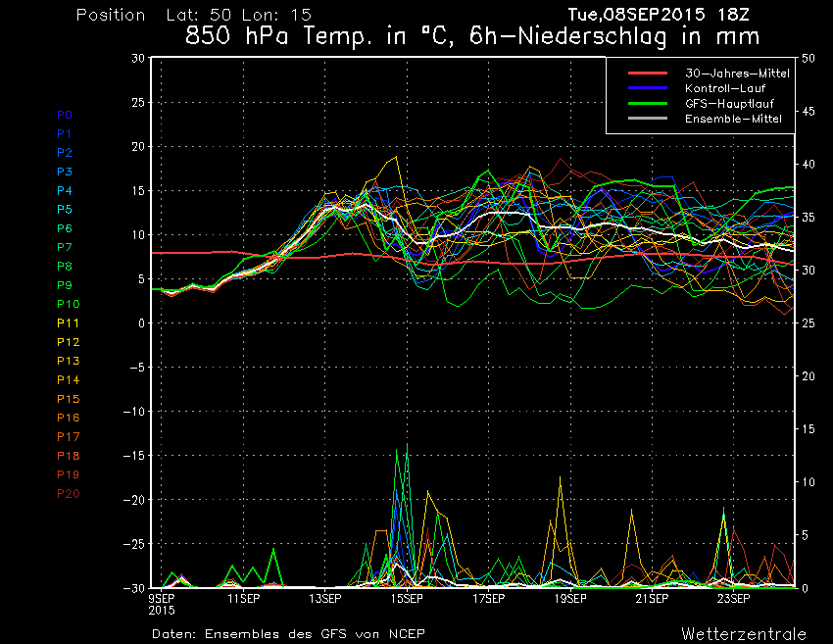Click the P14 ensemble member label
This screenshot has width=833, height=644.
point(68,380)
